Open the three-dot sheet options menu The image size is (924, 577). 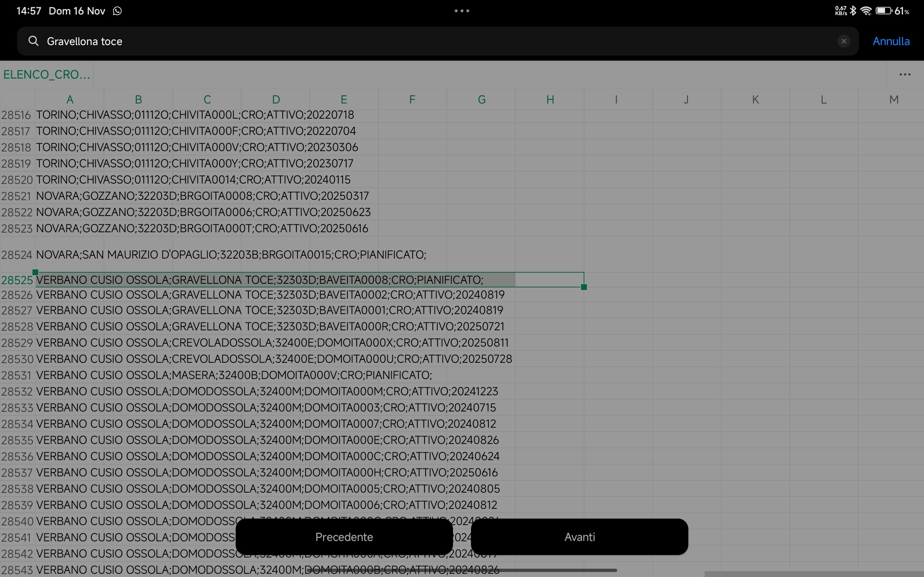tap(905, 74)
